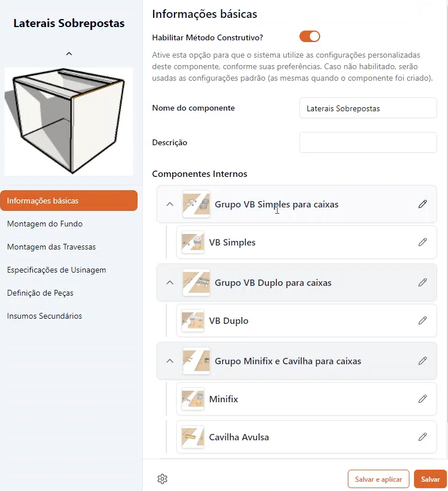Viewport: 448px width, 491px height.
Task: Click the pencil icon for VB Duplo
Action: click(x=423, y=320)
